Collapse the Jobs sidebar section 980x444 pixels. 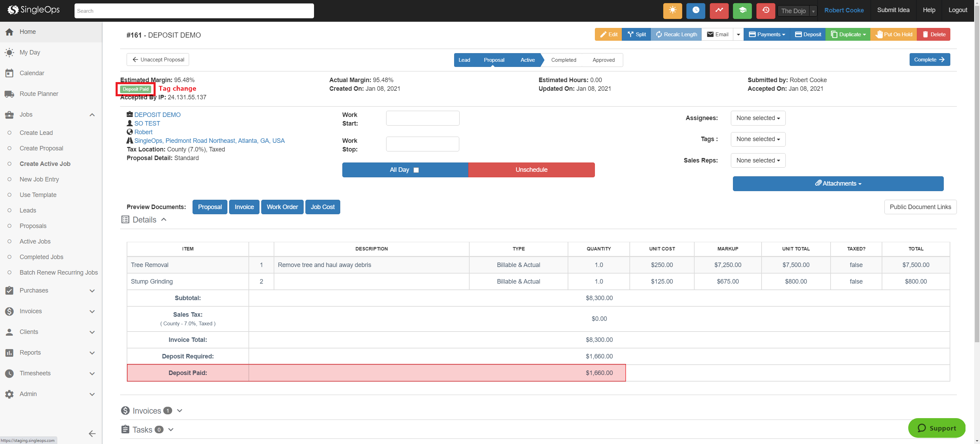pyautogui.click(x=92, y=115)
